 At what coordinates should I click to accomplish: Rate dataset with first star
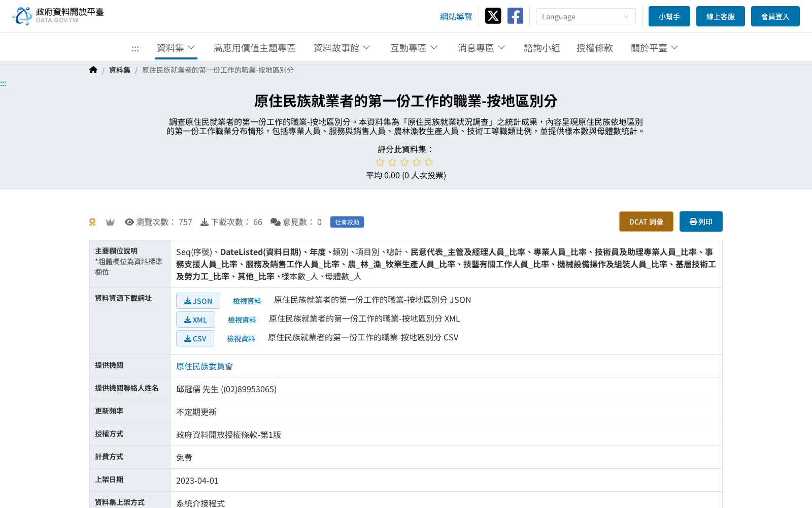coord(380,162)
